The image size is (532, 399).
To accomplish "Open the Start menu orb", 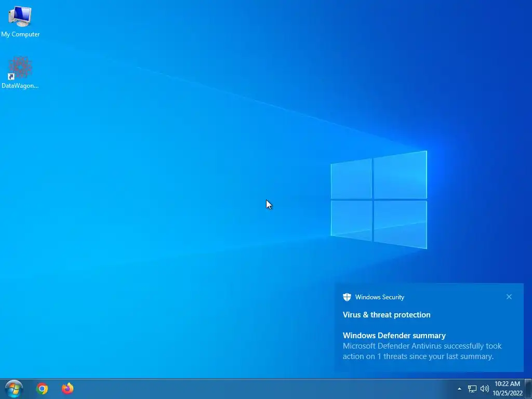I will [14, 389].
